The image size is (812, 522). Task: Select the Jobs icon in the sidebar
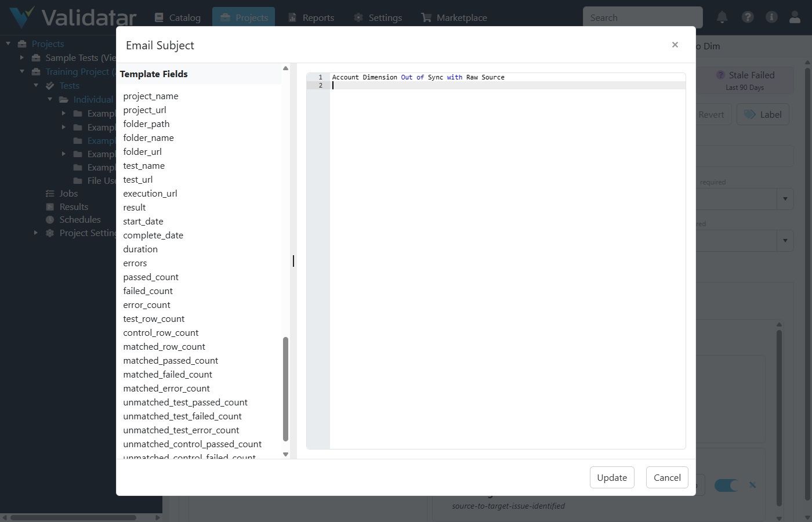coord(50,193)
